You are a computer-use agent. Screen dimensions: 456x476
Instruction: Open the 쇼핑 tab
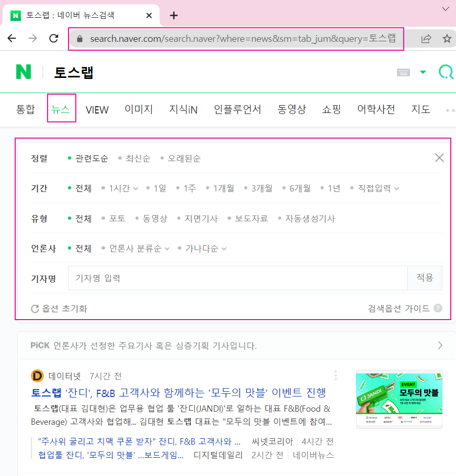tap(331, 109)
